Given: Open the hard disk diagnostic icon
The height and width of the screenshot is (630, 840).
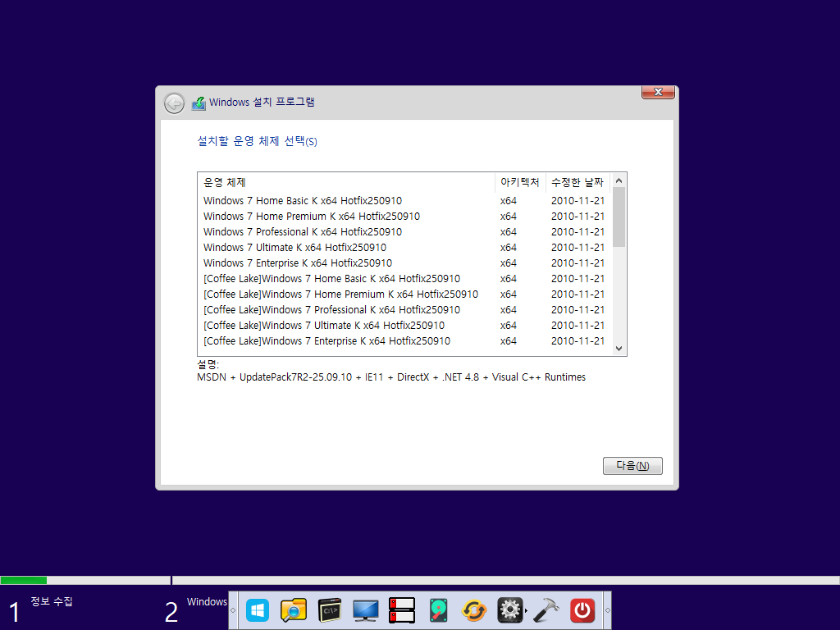Looking at the screenshot, I should [x=438, y=610].
